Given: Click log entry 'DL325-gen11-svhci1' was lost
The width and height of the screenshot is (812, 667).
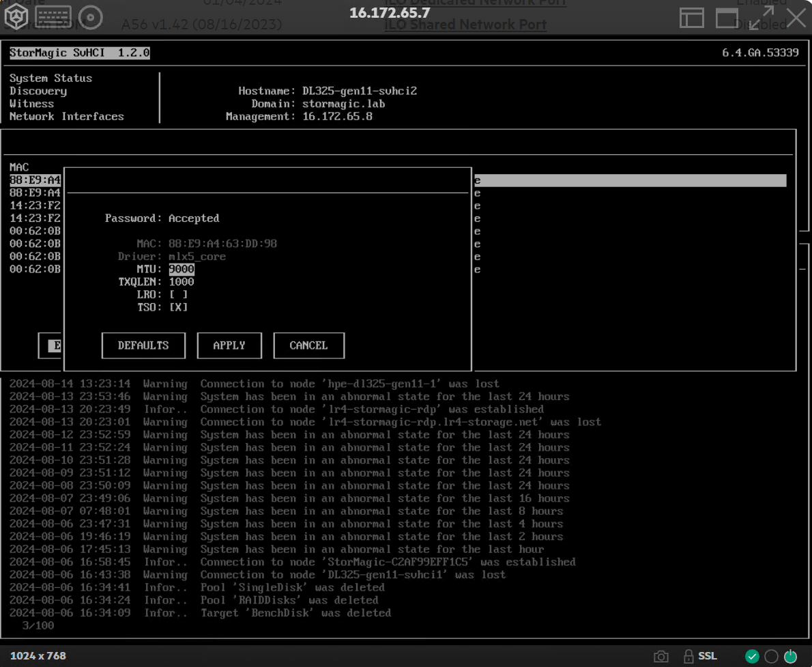Looking at the screenshot, I should tap(257, 575).
